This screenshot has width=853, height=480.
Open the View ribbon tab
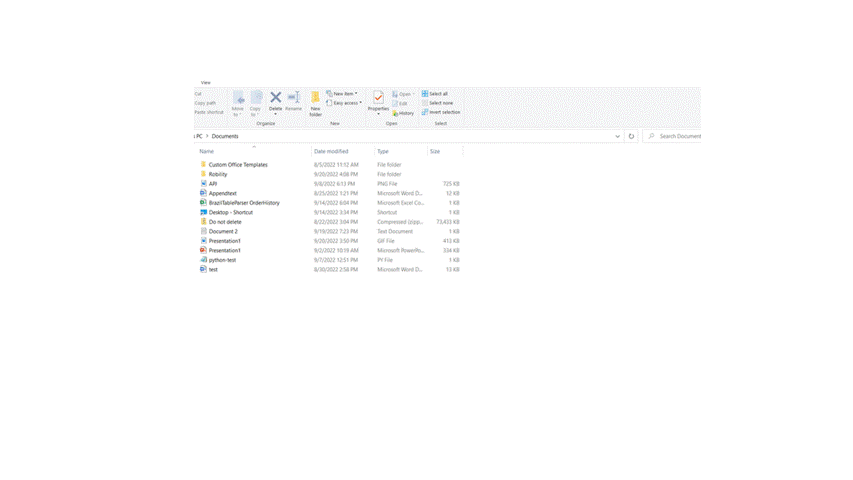point(206,83)
